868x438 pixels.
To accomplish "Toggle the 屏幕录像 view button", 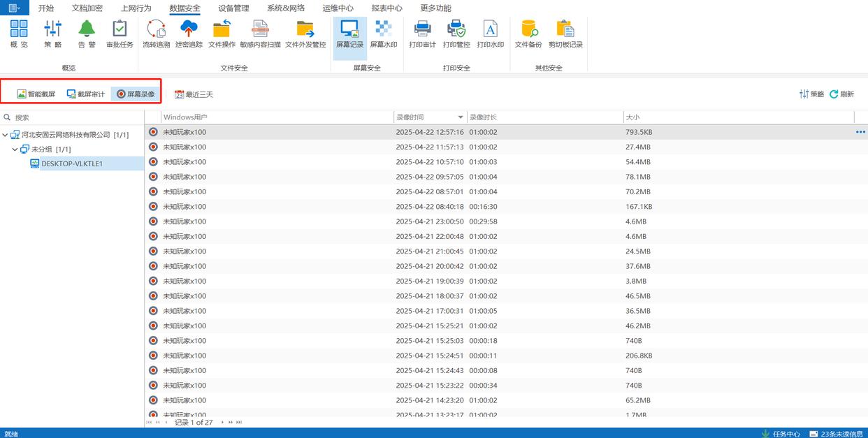I will coord(136,94).
